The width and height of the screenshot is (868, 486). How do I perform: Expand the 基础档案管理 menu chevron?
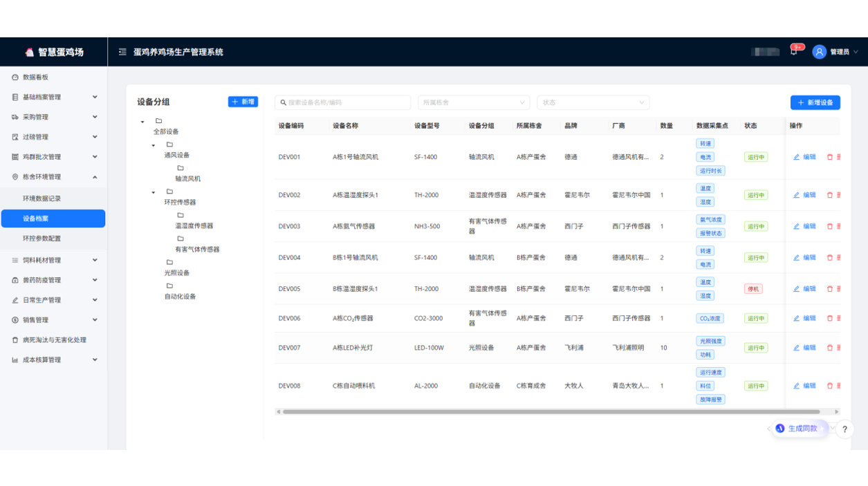(95, 97)
